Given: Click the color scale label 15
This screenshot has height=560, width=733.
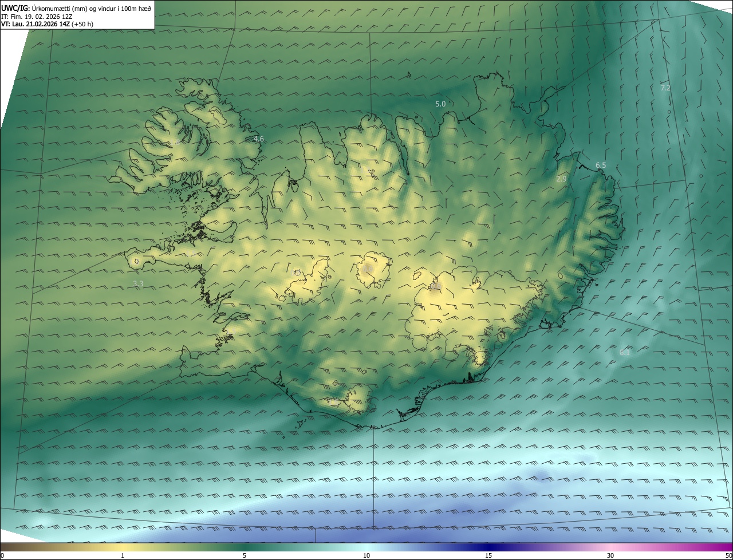Looking at the screenshot, I should (x=488, y=555).
